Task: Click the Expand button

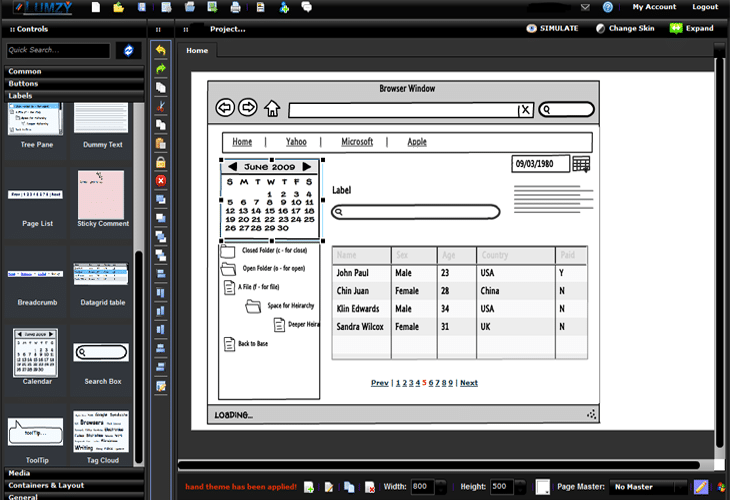Action: [691, 28]
